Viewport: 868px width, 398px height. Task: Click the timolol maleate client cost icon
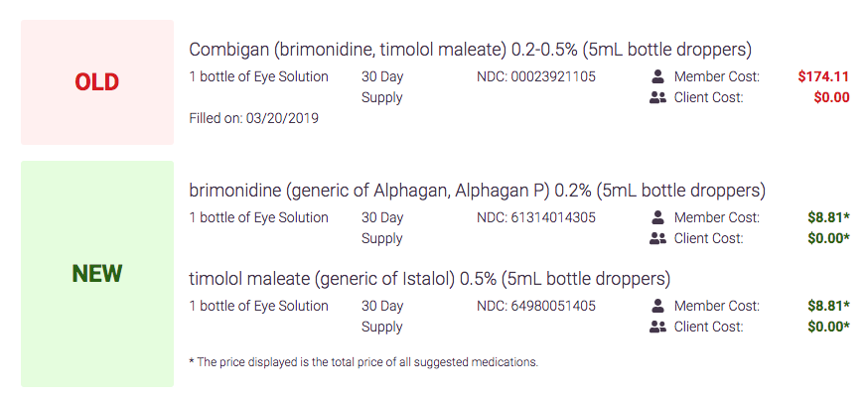(x=657, y=328)
